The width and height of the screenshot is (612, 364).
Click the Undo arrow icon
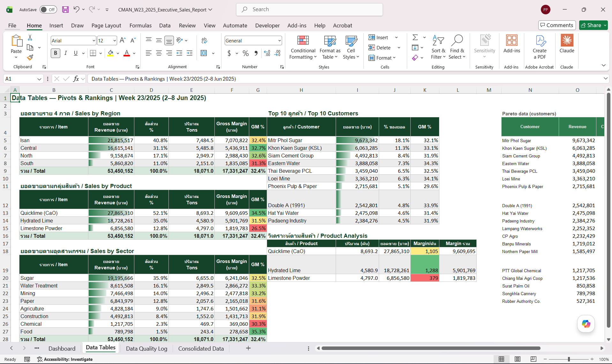click(76, 10)
